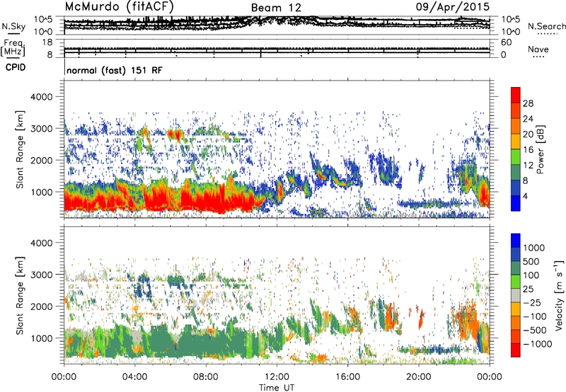
Task: Click the McMurdo (fitACF) plot title
Action: (x=119, y=6)
